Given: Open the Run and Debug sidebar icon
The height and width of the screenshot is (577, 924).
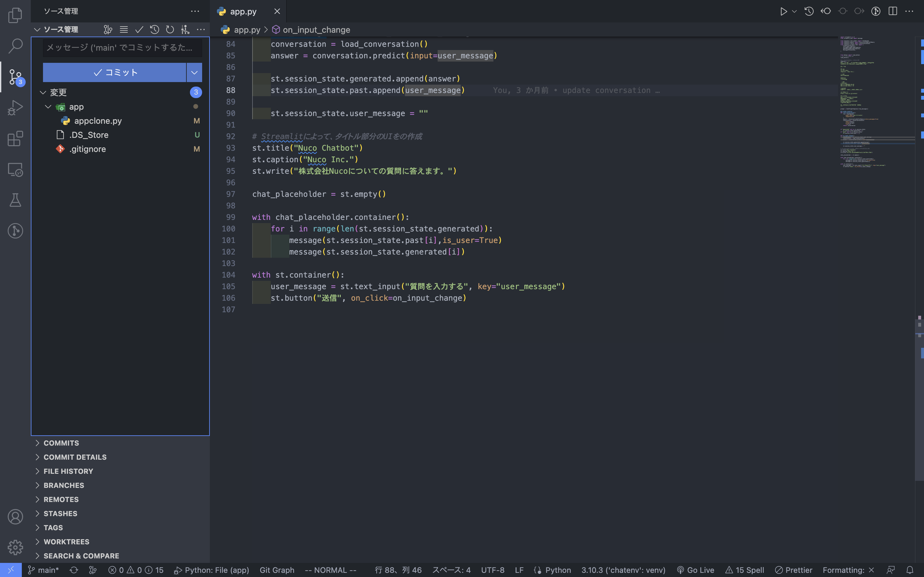Looking at the screenshot, I should coord(15,108).
